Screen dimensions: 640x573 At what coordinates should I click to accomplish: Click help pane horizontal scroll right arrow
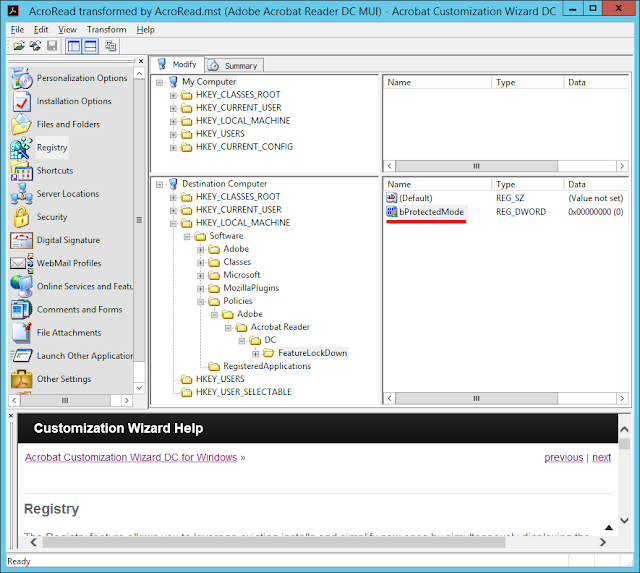click(x=603, y=542)
